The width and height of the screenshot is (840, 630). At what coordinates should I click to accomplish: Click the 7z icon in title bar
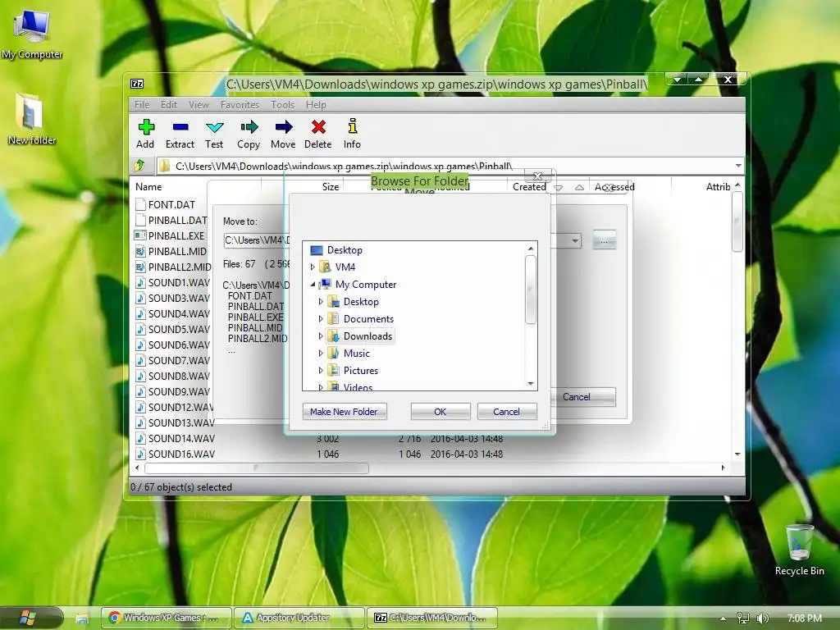point(137,84)
